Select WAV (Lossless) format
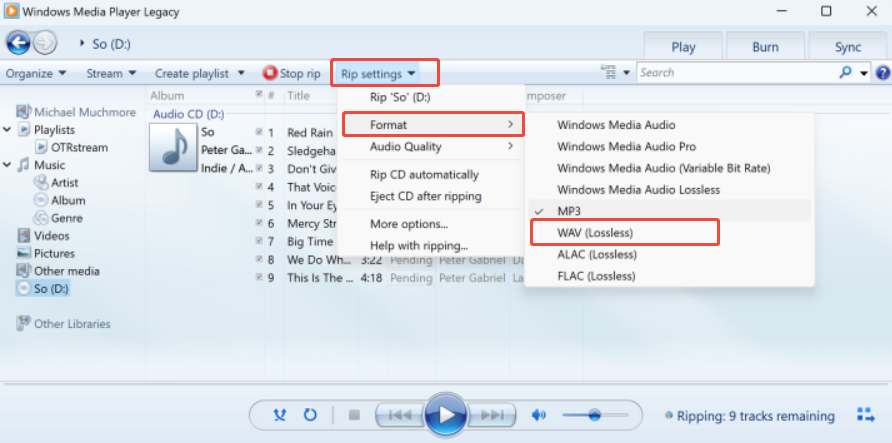This screenshot has width=892, height=443. coord(670,233)
